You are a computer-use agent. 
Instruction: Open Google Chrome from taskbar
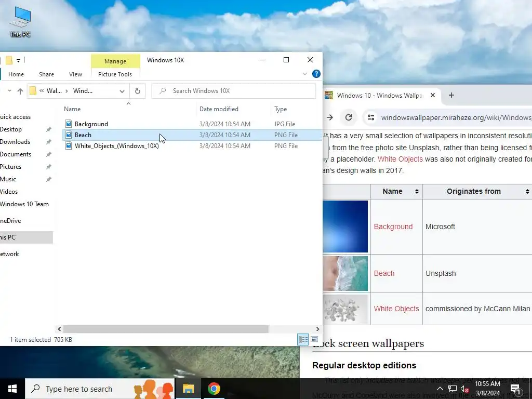coord(214,389)
